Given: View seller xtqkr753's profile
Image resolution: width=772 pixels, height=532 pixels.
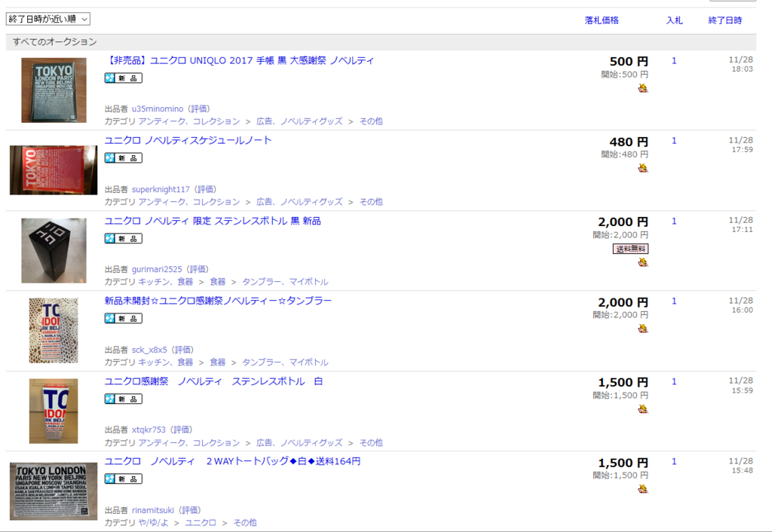Looking at the screenshot, I should click(149, 430).
